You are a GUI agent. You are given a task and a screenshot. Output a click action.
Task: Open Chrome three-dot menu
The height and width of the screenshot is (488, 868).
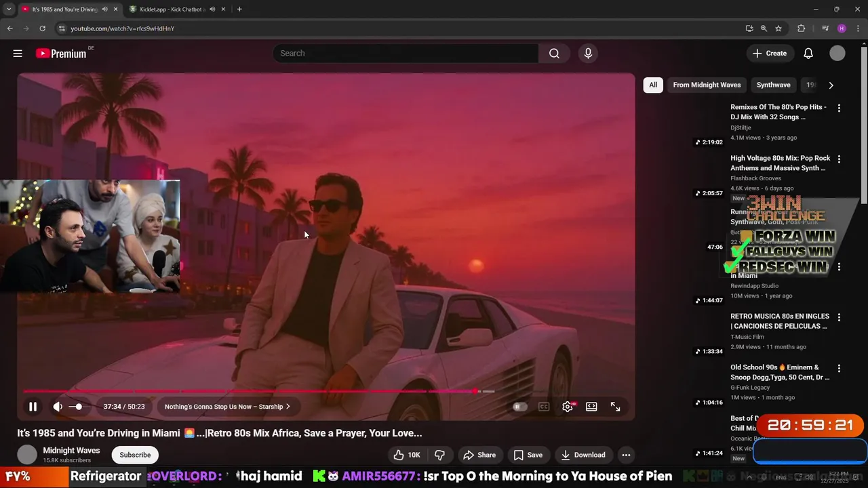coord(859,28)
